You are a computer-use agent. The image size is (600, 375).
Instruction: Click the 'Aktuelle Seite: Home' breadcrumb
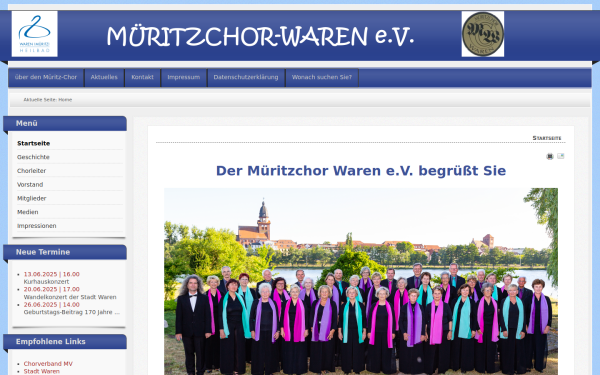tap(48, 99)
